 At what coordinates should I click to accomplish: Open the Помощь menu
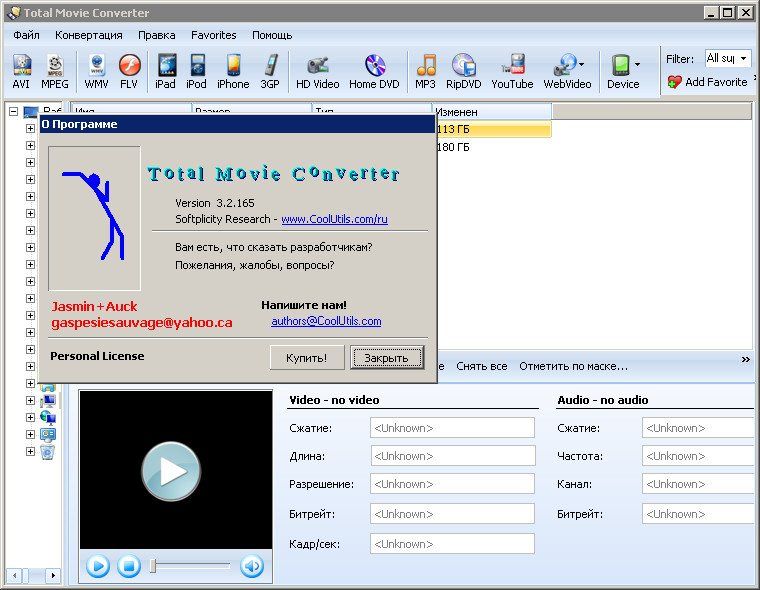(272, 35)
